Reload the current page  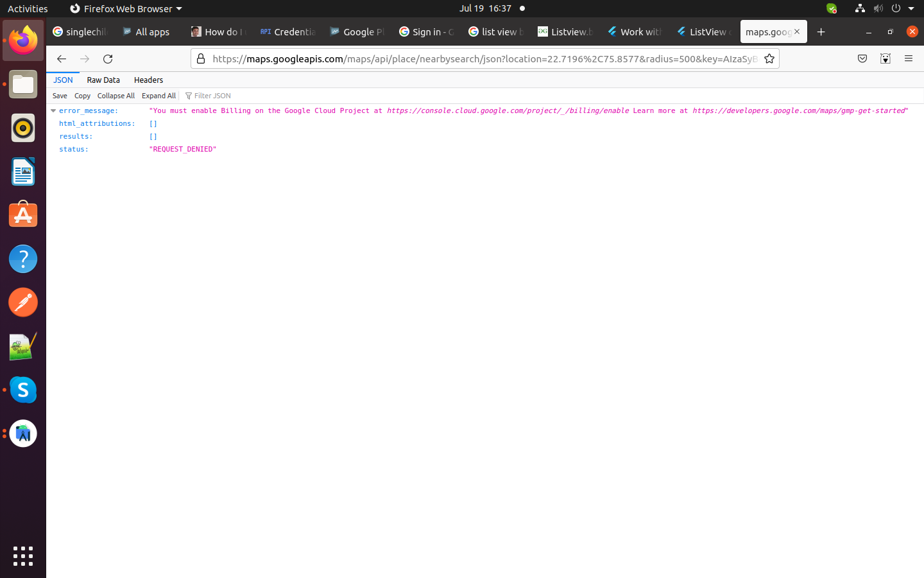pyautogui.click(x=108, y=58)
